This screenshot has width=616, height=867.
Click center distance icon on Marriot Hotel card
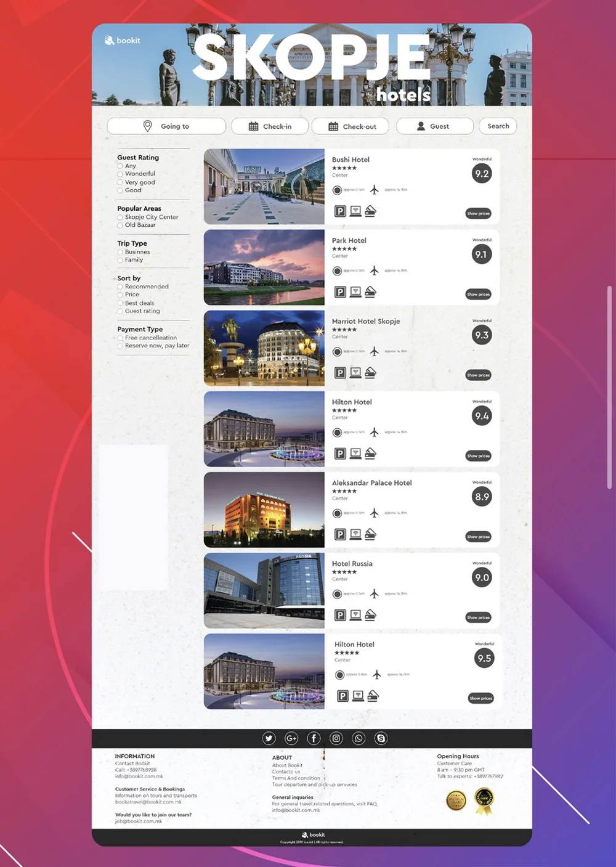pos(337,352)
